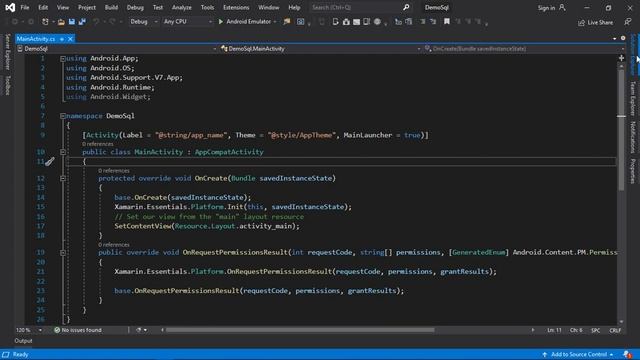Open the Help menu
The height and width of the screenshot is (360, 640).
[x=294, y=7]
